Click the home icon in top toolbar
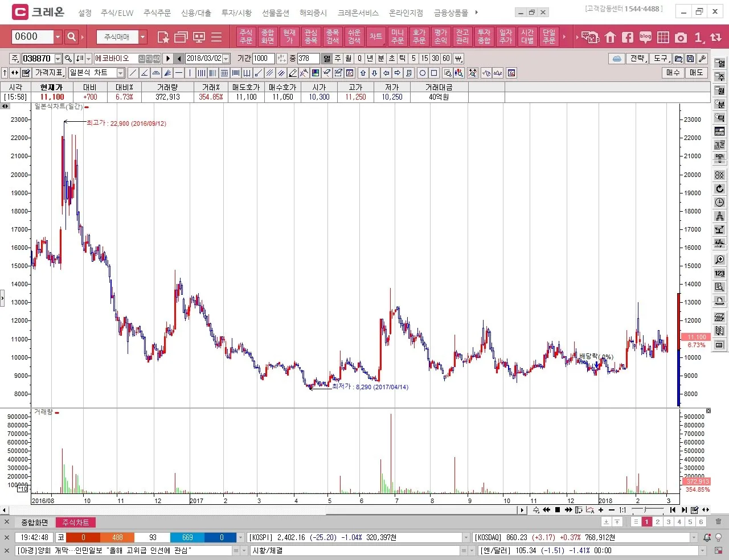Viewport: 729px width, 560px height. click(x=611, y=38)
